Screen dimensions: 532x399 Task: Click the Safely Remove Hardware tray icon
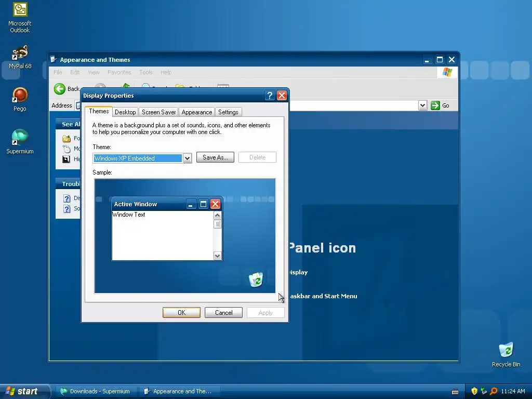point(484,391)
